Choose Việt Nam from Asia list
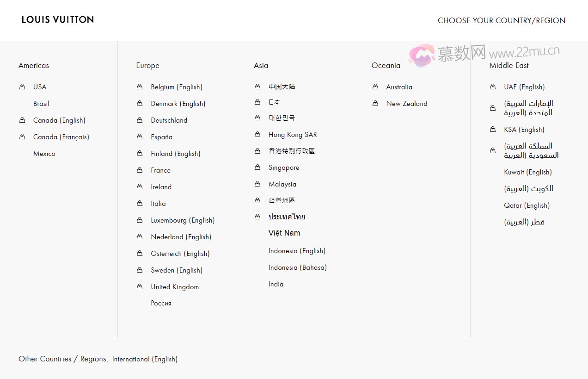Screen dimensions: 588x379 (x=284, y=233)
